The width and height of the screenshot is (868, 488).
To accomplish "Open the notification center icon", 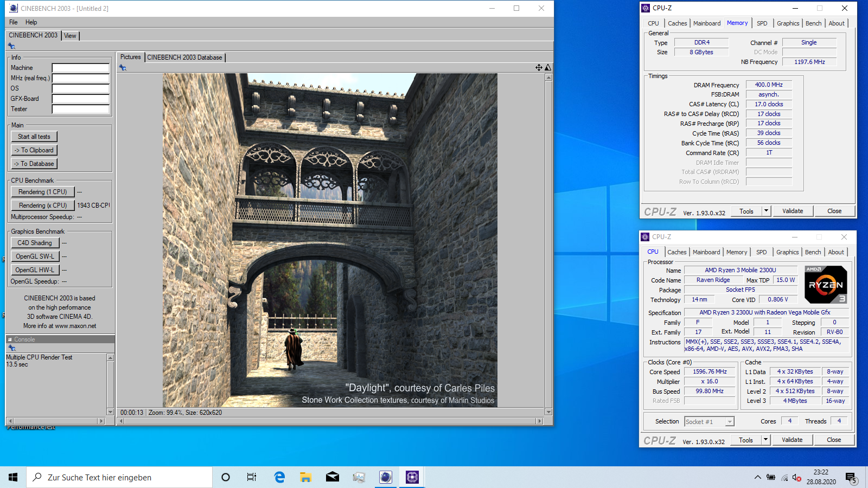I will [x=851, y=478].
